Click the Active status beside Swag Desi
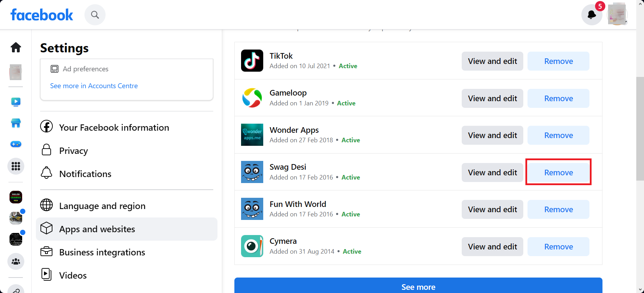The image size is (644, 293). click(351, 177)
